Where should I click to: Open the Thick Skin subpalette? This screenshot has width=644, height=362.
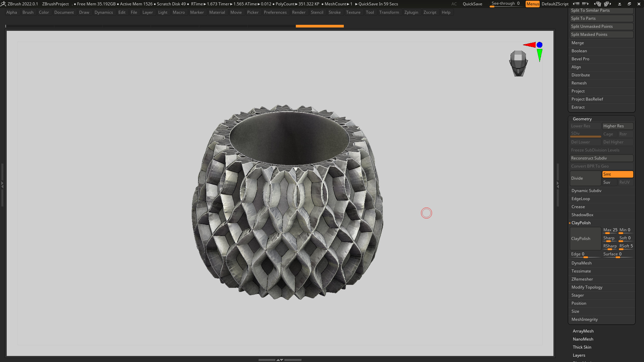pyautogui.click(x=582, y=347)
